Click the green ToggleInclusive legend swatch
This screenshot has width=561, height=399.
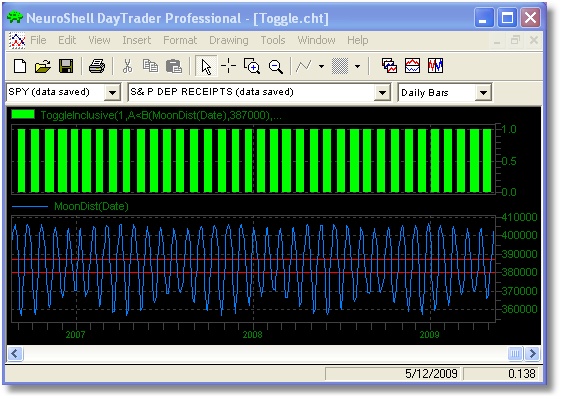click(x=23, y=115)
